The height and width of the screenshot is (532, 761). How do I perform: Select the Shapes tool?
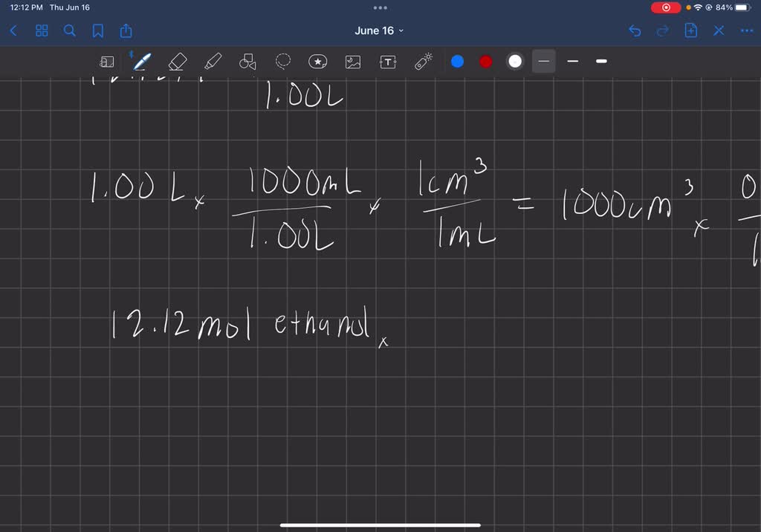pos(247,62)
